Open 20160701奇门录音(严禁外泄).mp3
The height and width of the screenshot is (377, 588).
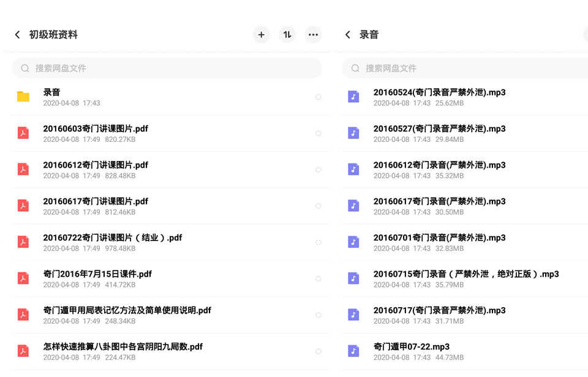coord(440,237)
